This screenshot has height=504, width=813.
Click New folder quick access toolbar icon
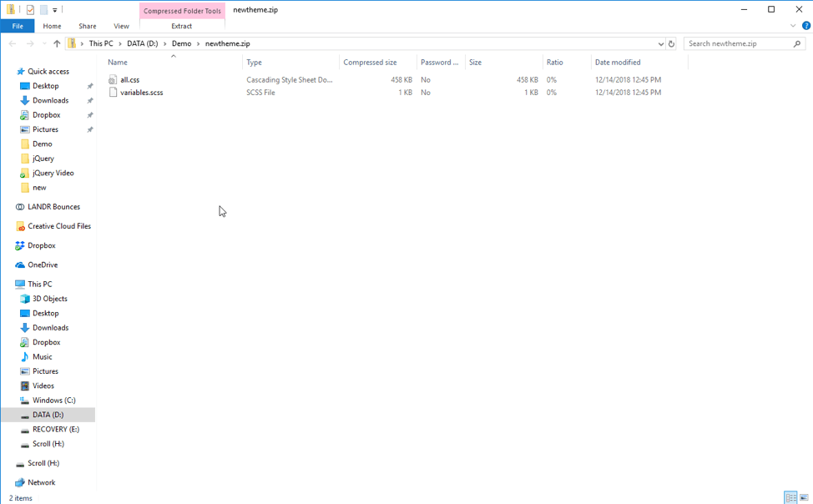43,10
